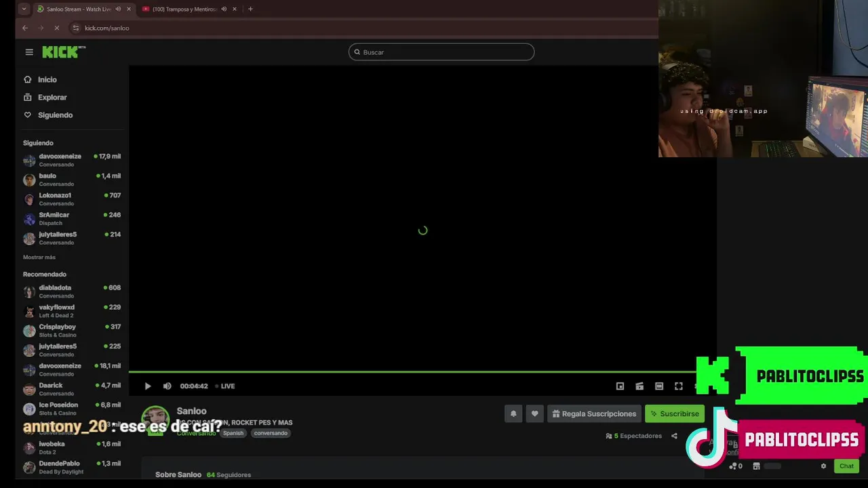Open Lokonazo1 channel
Viewport: 868px width, 488px height.
click(x=72, y=199)
